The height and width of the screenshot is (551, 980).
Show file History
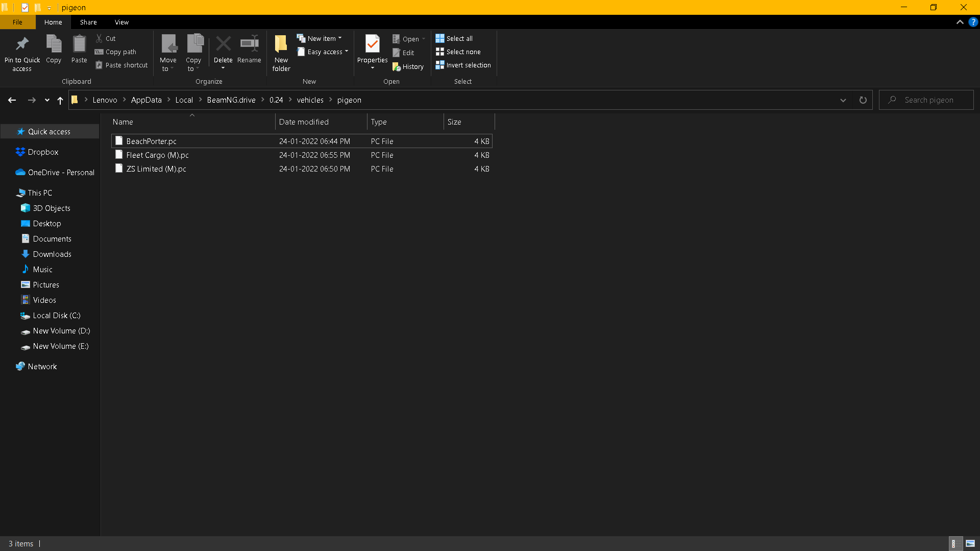(x=408, y=66)
